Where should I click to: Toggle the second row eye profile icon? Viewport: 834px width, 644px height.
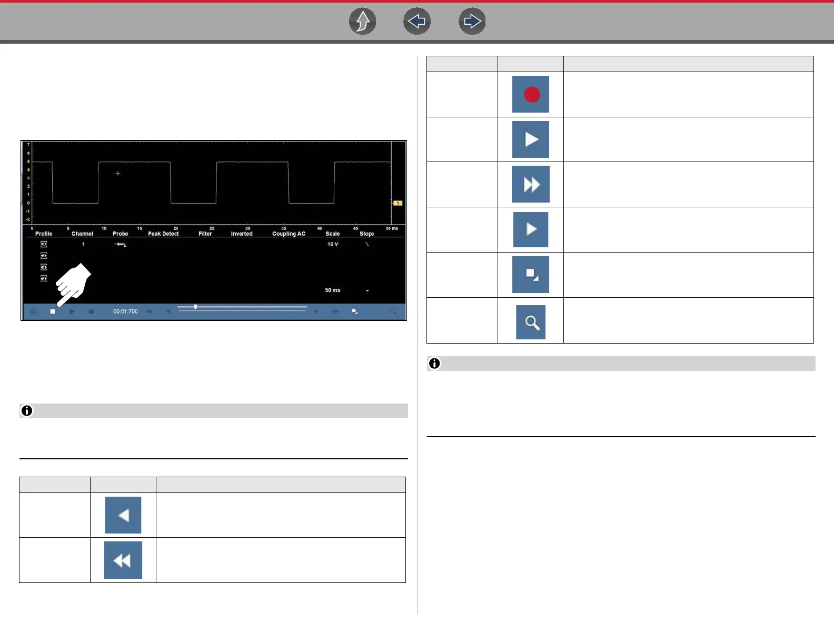[x=44, y=256]
